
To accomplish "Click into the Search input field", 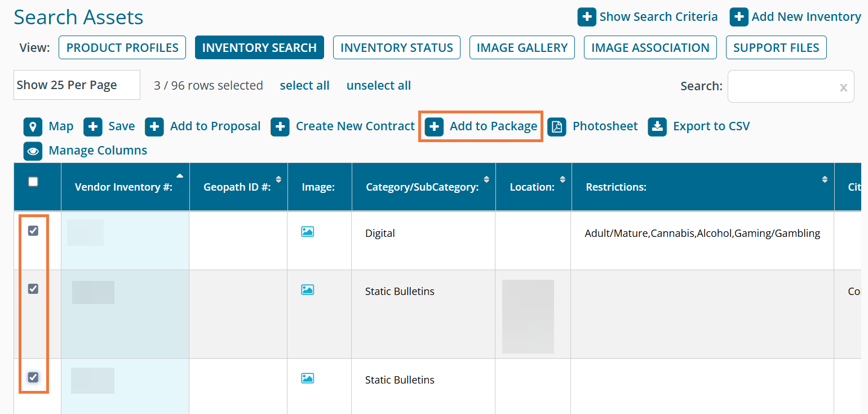I will click(782, 86).
